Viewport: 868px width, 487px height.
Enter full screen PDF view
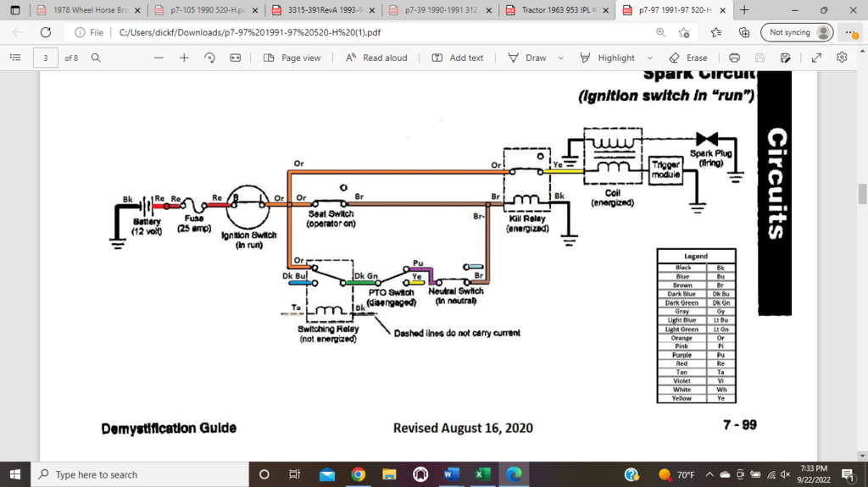(816, 58)
